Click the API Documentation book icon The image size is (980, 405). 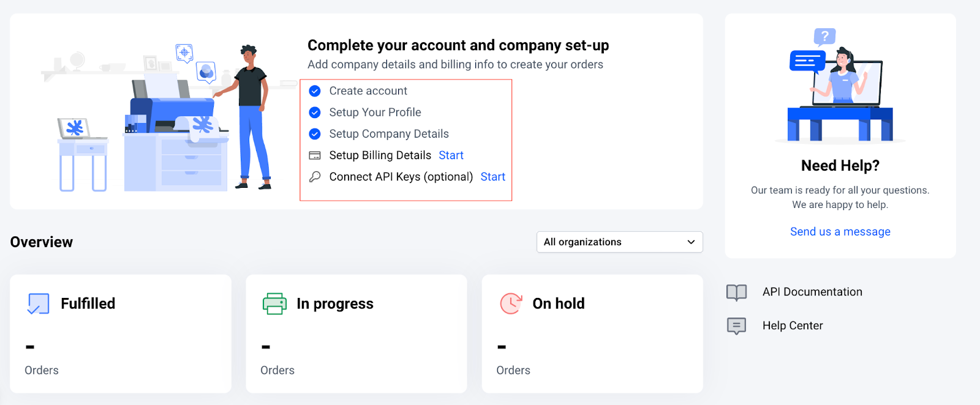click(736, 292)
